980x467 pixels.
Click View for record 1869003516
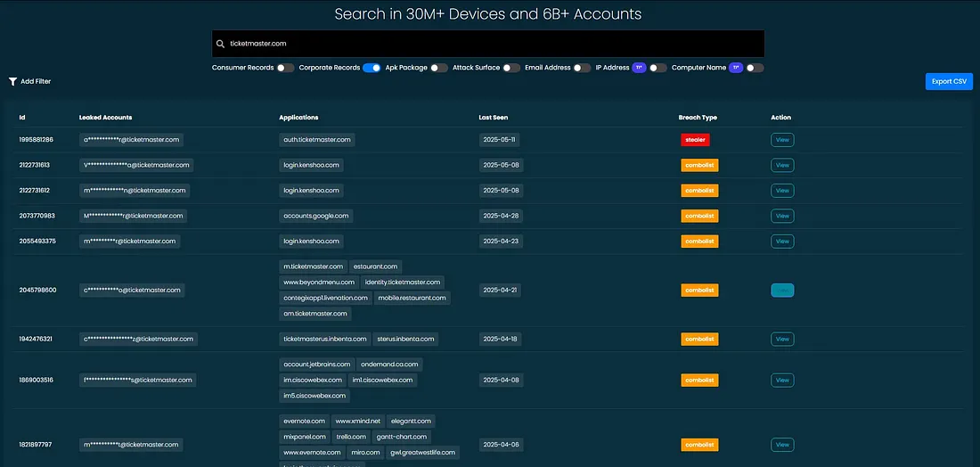[x=782, y=380]
